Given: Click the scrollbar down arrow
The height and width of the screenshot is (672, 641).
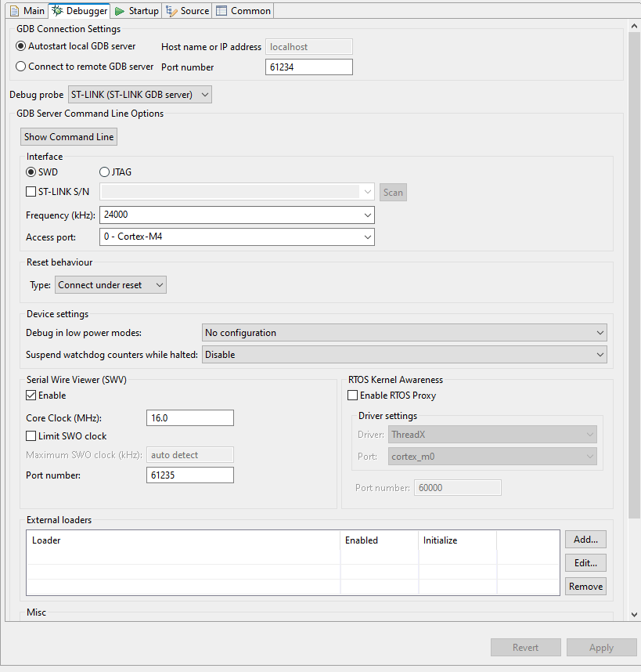Looking at the screenshot, I should coord(634,615).
